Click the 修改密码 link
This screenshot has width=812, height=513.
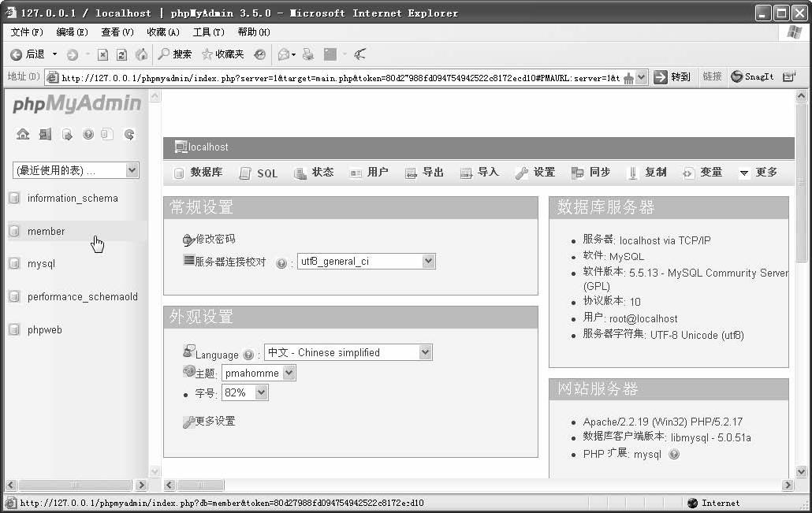pos(215,239)
